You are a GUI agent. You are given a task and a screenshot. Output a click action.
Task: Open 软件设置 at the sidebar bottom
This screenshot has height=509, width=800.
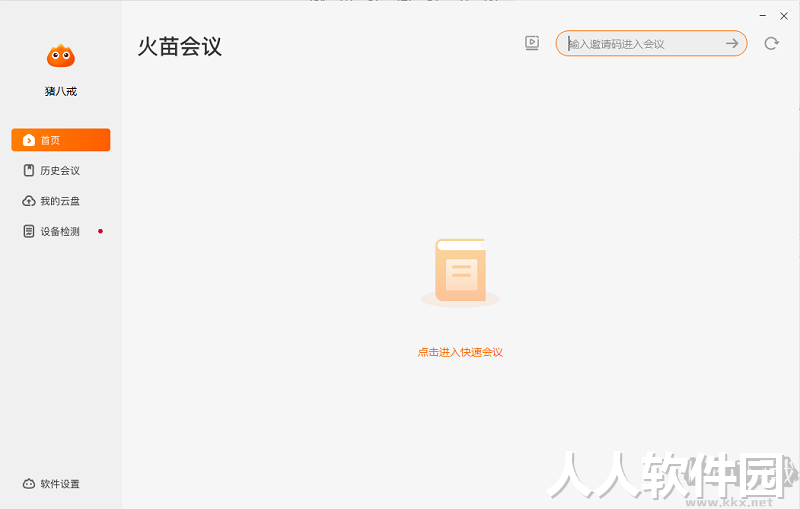(x=51, y=483)
